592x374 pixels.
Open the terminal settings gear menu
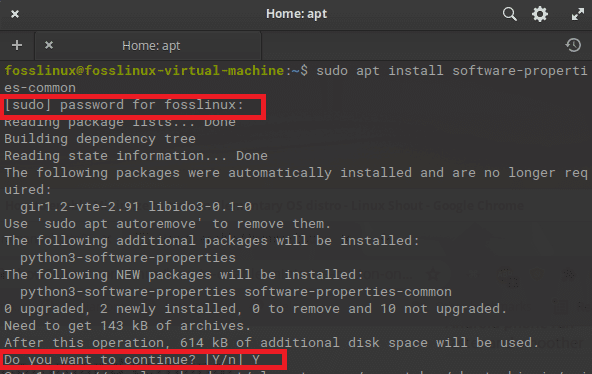click(x=540, y=14)
